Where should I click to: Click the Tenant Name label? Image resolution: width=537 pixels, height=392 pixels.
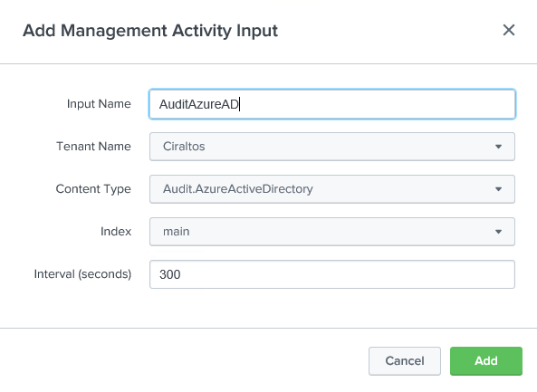pyautogui.click(x=93, y=147)
